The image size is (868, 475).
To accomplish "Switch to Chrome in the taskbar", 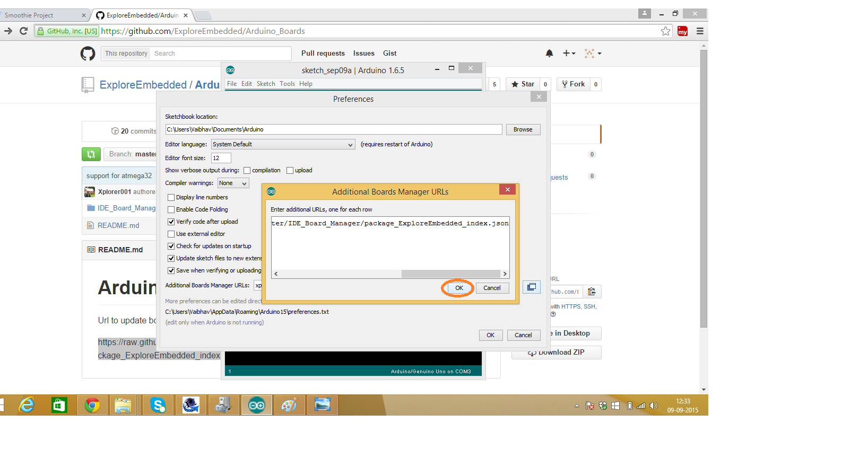I will (92, 405).
